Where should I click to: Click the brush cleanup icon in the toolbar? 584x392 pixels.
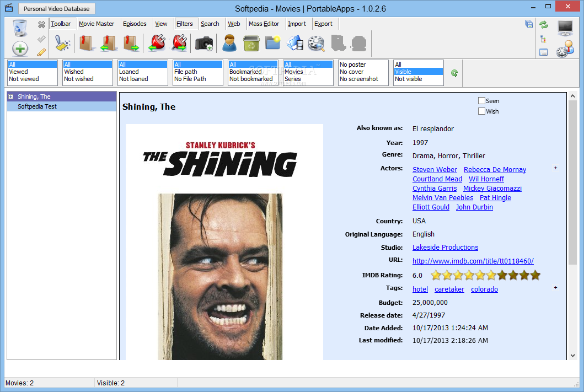(62, 43)
